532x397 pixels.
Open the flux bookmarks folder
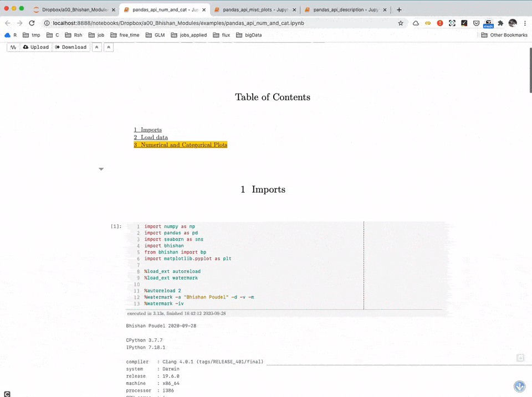[222, 35]
